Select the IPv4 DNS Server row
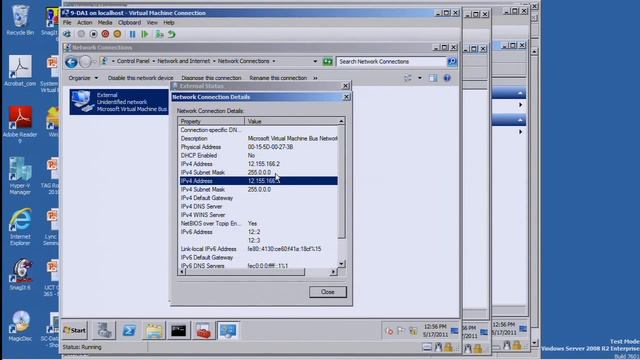The height and width of the screenshot is (360, 640). pyautogui.click(x=258, y=207)
